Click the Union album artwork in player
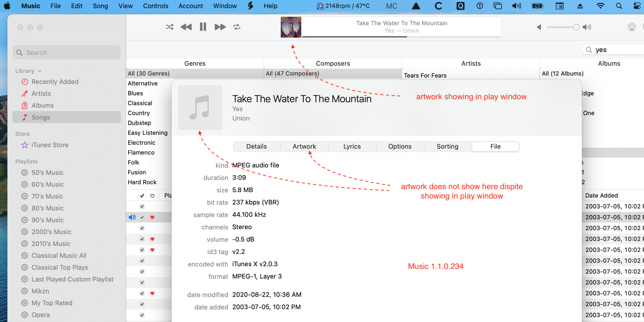The width and height of the screenshot is (644, 322). pos(291,27)
